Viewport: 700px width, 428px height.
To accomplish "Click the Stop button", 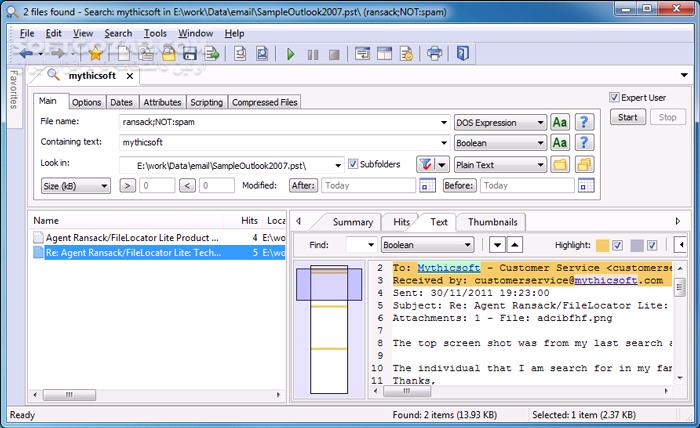I will point(667,117).
